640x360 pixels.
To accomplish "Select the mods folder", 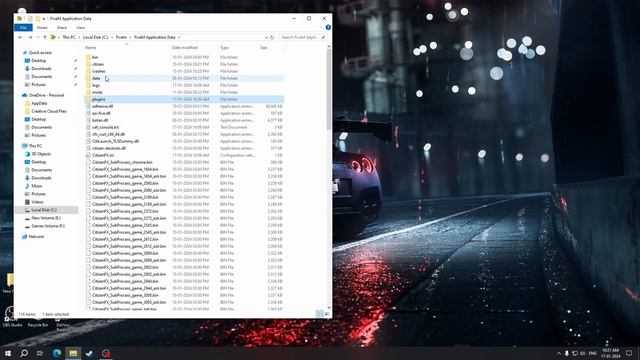I will 97,92.
